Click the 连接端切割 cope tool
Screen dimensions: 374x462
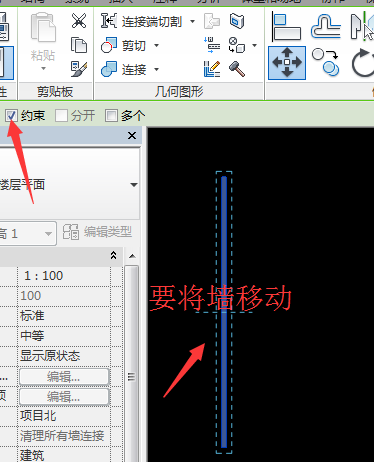(x=141, y=21)
